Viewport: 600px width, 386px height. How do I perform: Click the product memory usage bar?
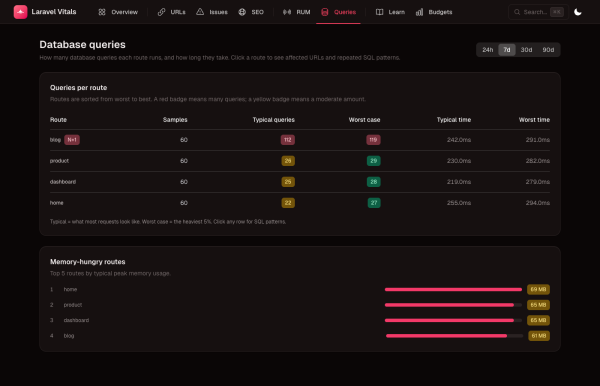(x=453, y=305)
